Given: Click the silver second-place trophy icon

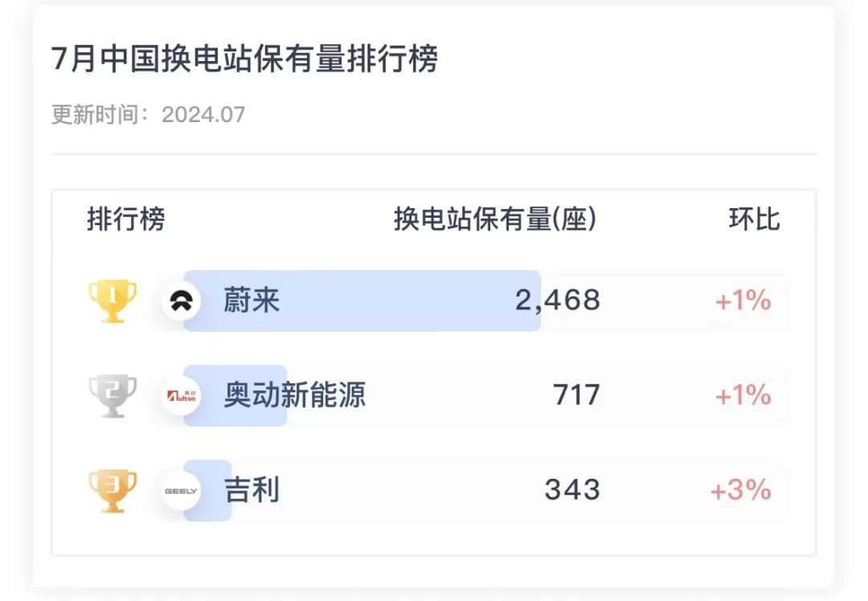Looking at the screenshot, I should click(x=113, y=395).
